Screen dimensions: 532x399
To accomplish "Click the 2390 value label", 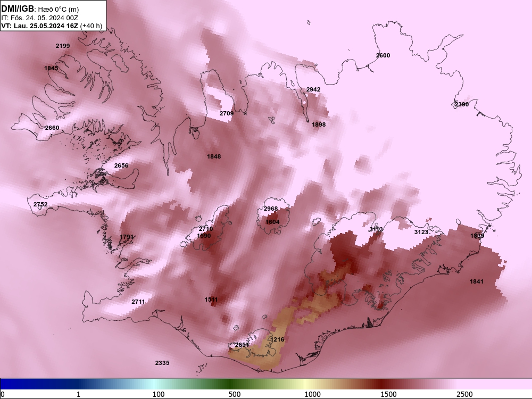I will tap(462, 104).
